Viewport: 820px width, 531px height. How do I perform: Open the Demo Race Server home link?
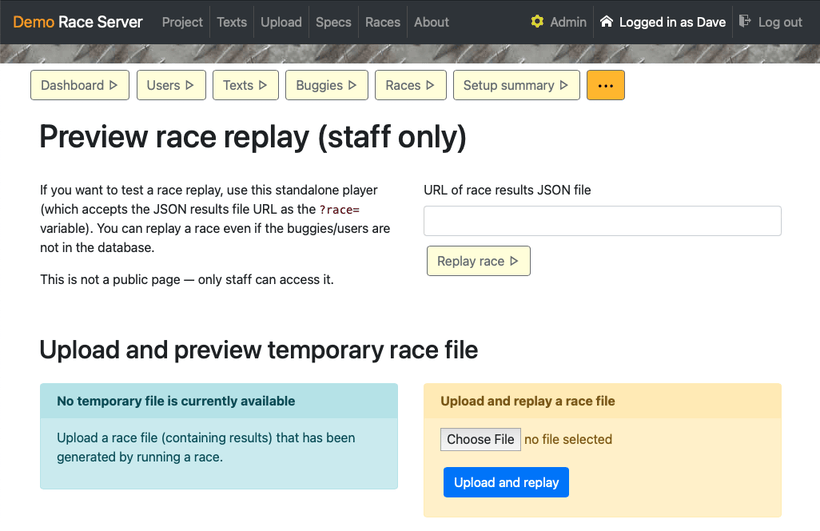click(x=77, y=22)
